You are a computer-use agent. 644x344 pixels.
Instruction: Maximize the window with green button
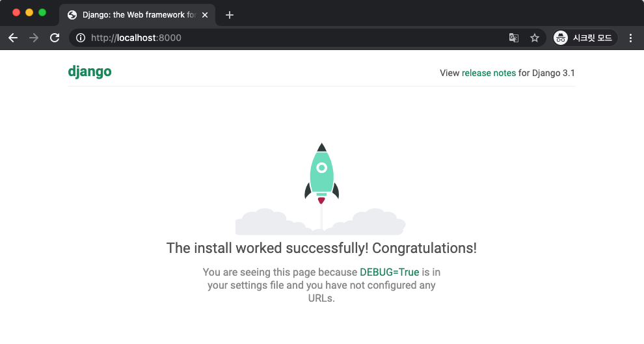click(x=42, y=12)
